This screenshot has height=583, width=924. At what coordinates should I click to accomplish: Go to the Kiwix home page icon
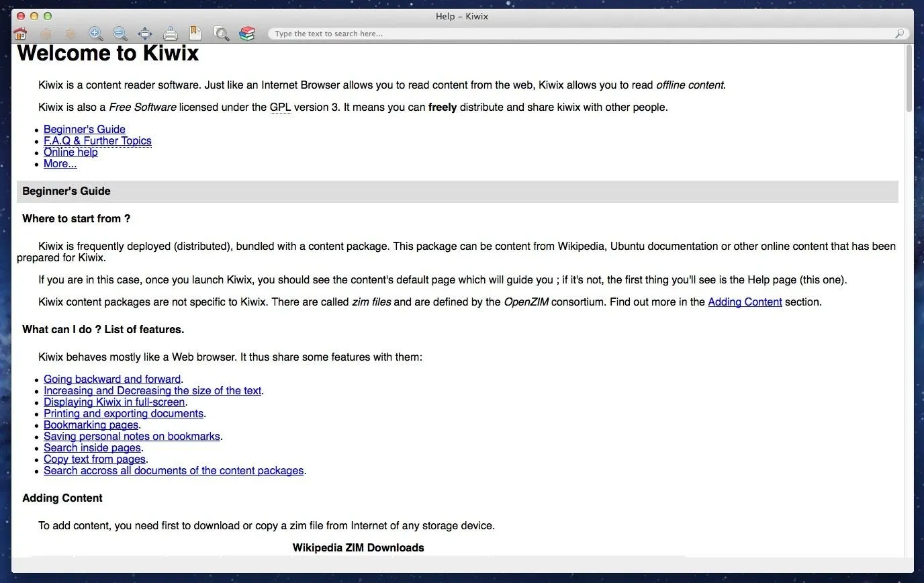pos(20,34)
